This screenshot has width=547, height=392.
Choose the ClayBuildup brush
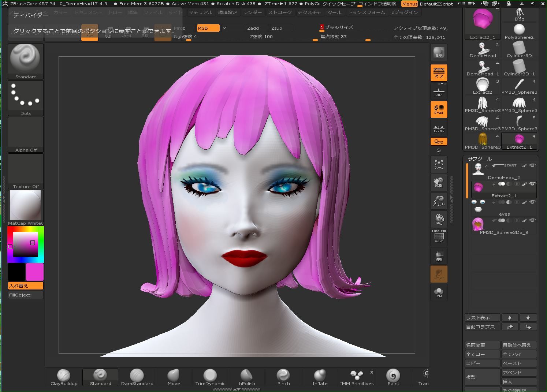coord(64,378)
